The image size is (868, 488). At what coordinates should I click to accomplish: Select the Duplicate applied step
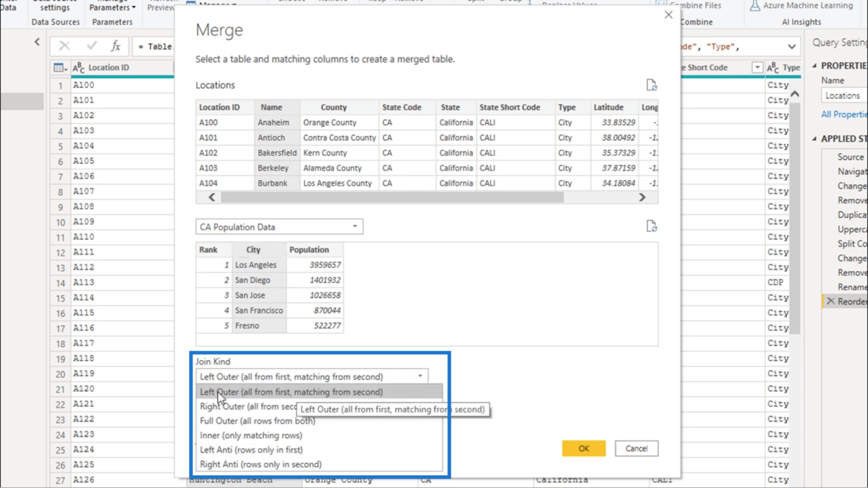[853, 215]
